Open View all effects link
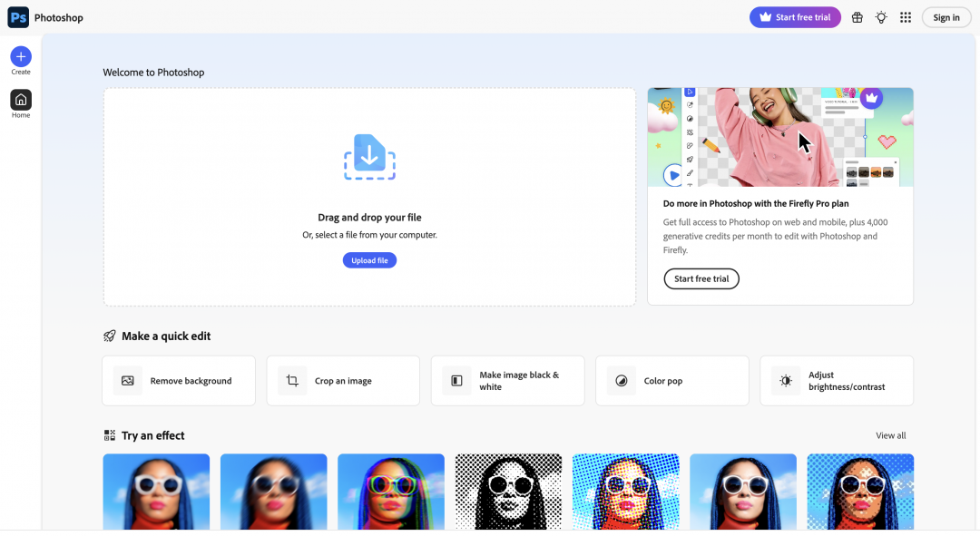The width and height of the screenshot is (980, 536). click(890, 435)
